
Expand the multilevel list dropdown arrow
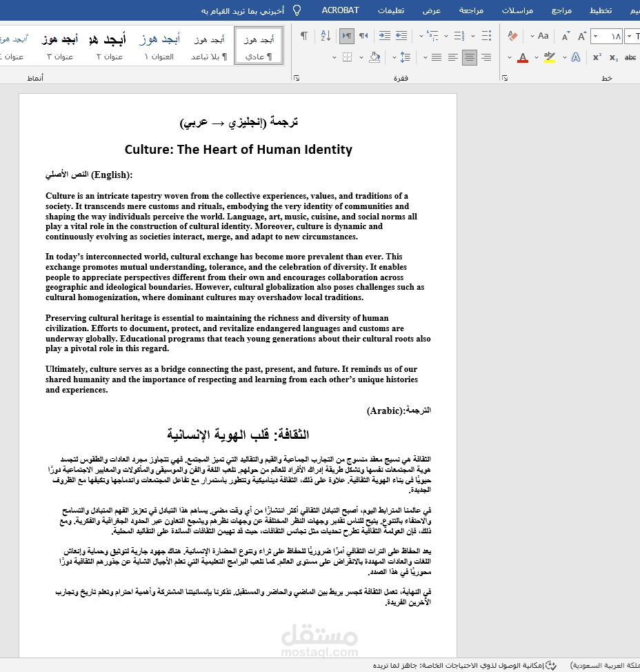[x=421, y=36]
